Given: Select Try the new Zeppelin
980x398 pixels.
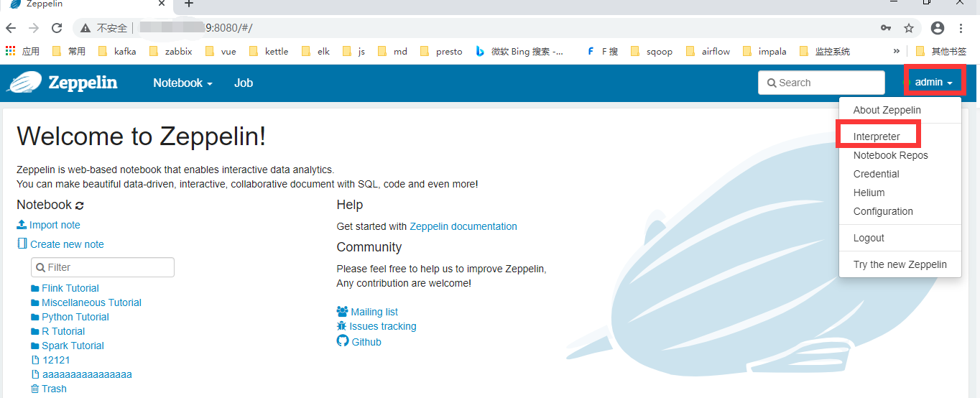Looking at the screenshot, I should click(900, 264).
